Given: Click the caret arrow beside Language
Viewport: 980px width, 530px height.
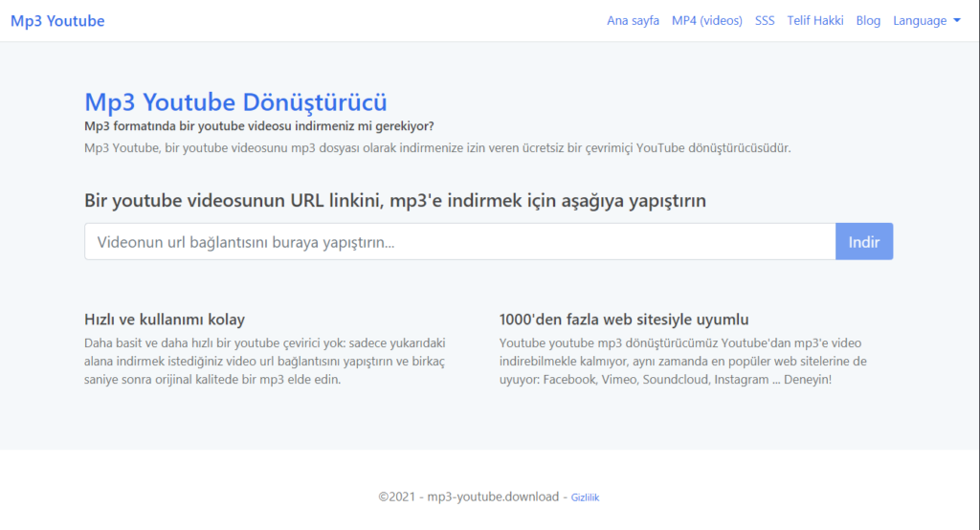Looking at the screenshot, I should (957, 21).
